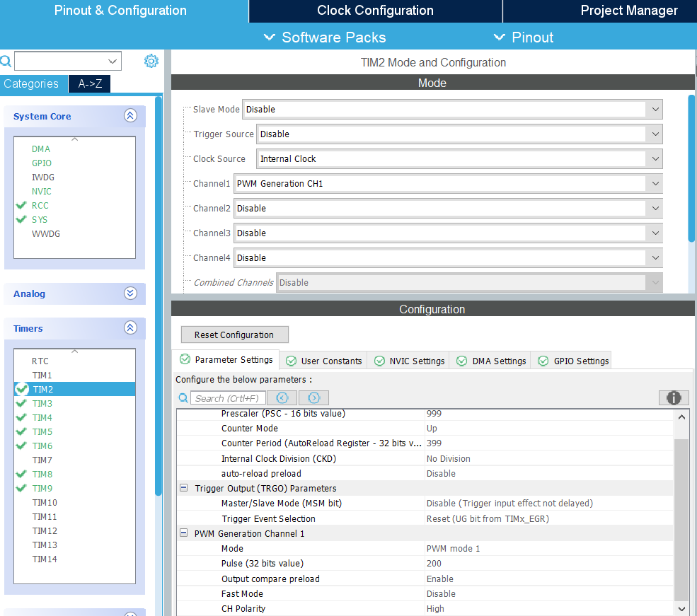The image size is (697, 616).
Task: Open the gear settings icon near search
Action: 151,61
